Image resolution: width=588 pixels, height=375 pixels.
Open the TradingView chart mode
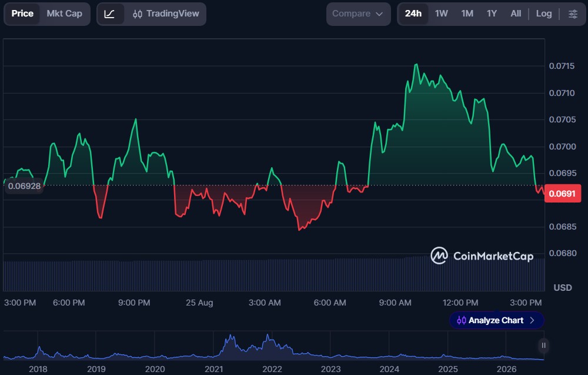[166, 14]
